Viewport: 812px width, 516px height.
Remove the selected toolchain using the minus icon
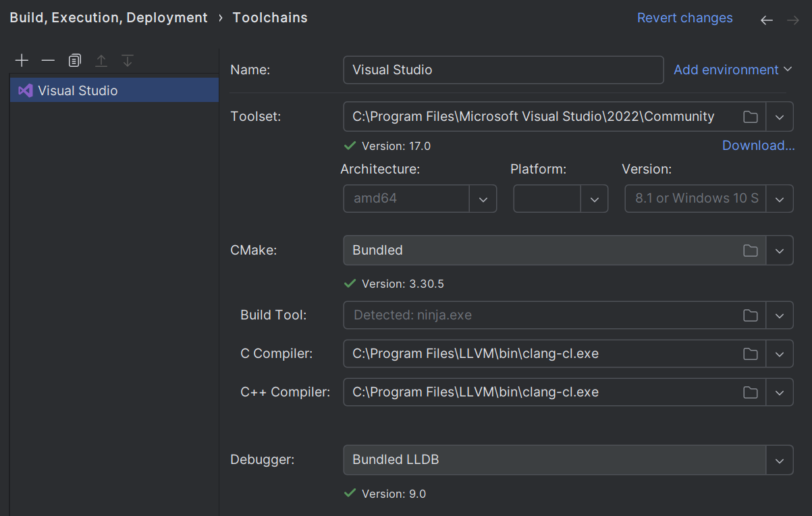[x=48, y=60]
